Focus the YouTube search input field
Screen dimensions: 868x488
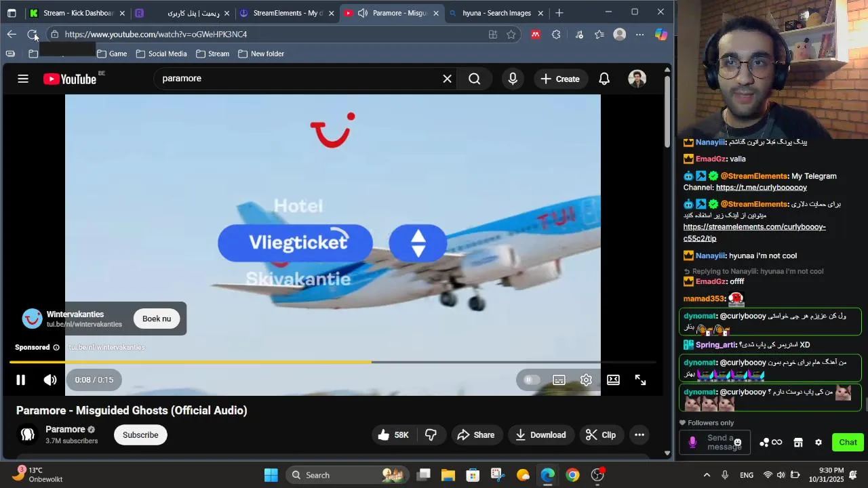(298, 79)
